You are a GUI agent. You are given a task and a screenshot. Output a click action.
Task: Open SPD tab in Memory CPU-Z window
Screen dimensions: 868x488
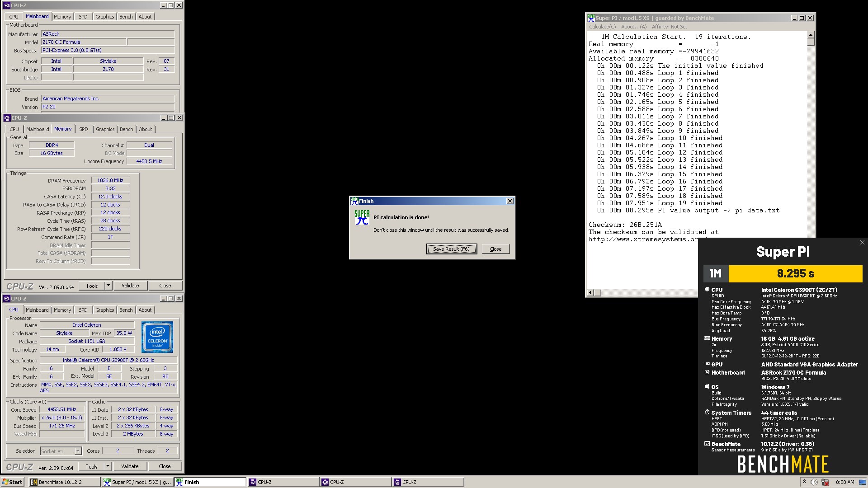click(x=84, y=129)
